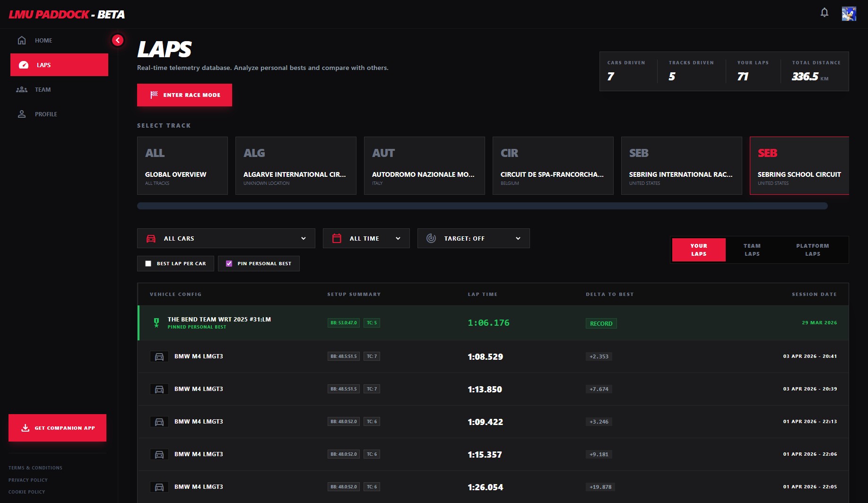Click the Profile person icon in sidebar

coord(22,114)
